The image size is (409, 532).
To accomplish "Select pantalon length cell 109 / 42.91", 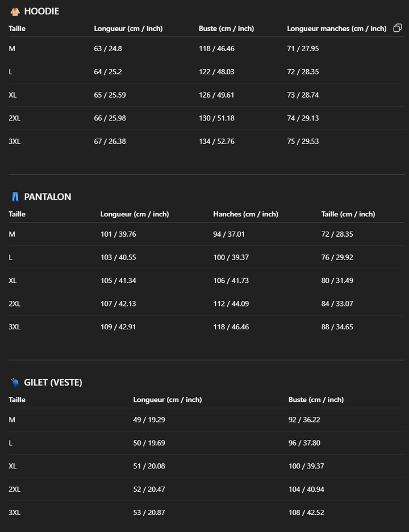I will [x=118, y=327].
